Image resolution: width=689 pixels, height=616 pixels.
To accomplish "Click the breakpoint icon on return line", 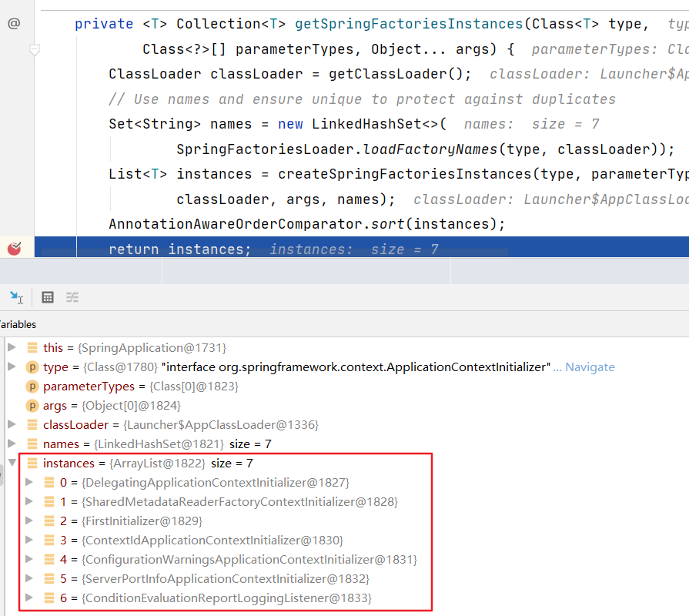I will 14,248.
